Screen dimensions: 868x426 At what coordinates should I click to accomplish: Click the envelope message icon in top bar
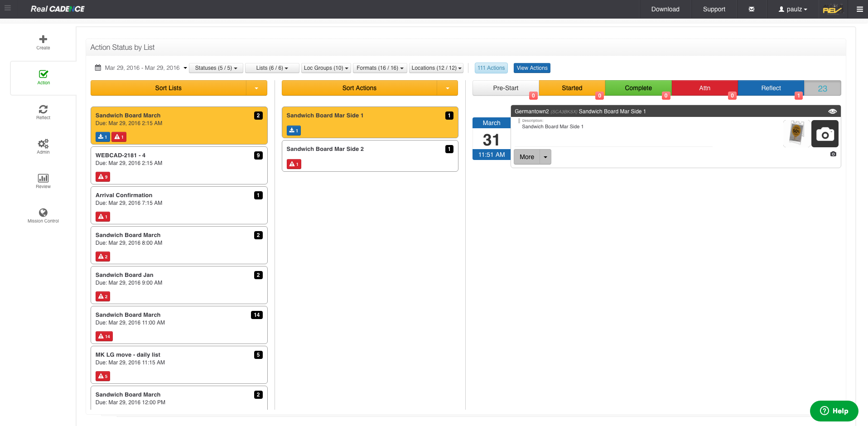point(752,9)
